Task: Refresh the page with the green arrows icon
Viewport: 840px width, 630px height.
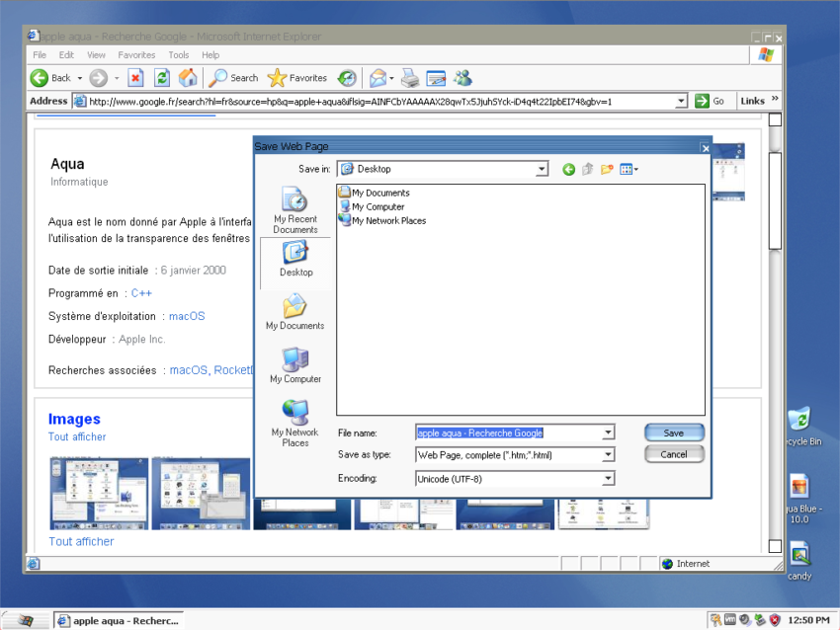Action: click(x=162, y=78)
